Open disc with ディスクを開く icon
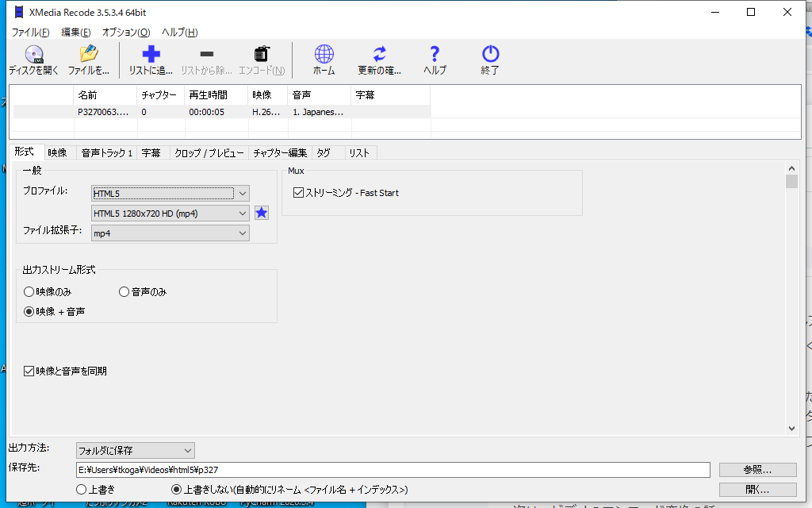Screen dimensions: 812x508 [33, 60]
